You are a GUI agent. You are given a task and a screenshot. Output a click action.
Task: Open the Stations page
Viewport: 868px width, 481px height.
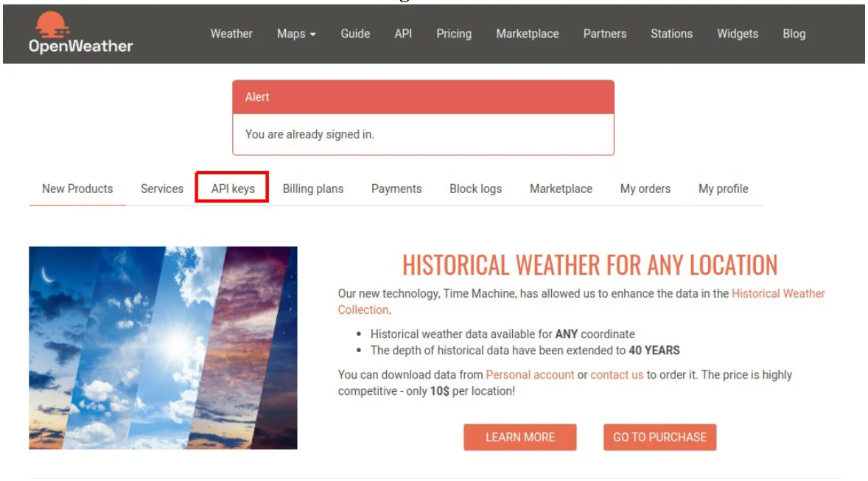[671, 34]
